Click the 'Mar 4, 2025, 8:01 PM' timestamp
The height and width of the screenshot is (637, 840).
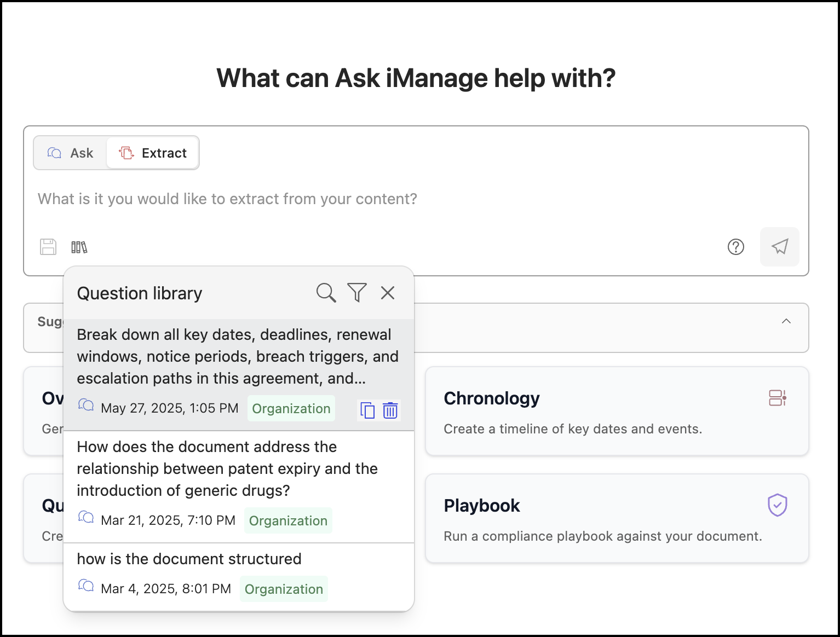[x=166, y=589]
